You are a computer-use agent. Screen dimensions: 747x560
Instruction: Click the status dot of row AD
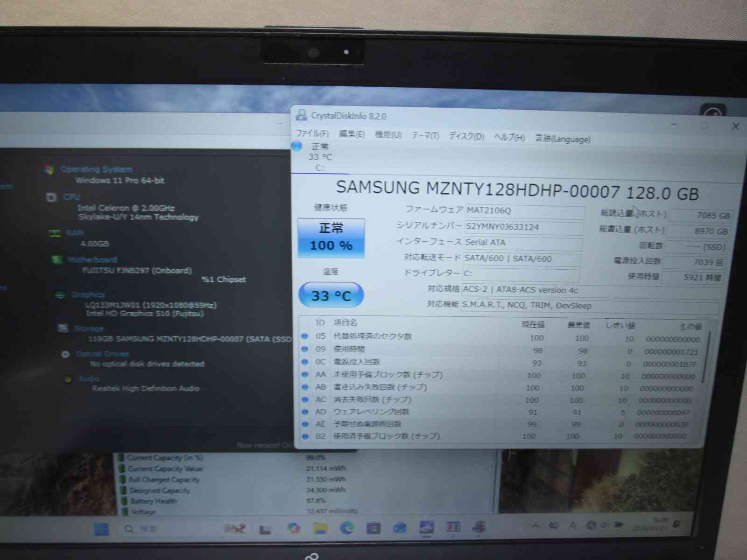[305, 412]
